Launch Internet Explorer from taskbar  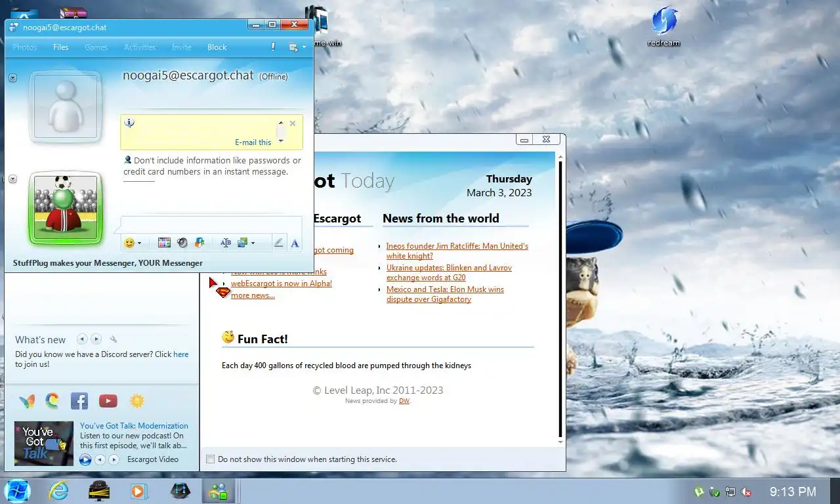[x=59, y=491]
